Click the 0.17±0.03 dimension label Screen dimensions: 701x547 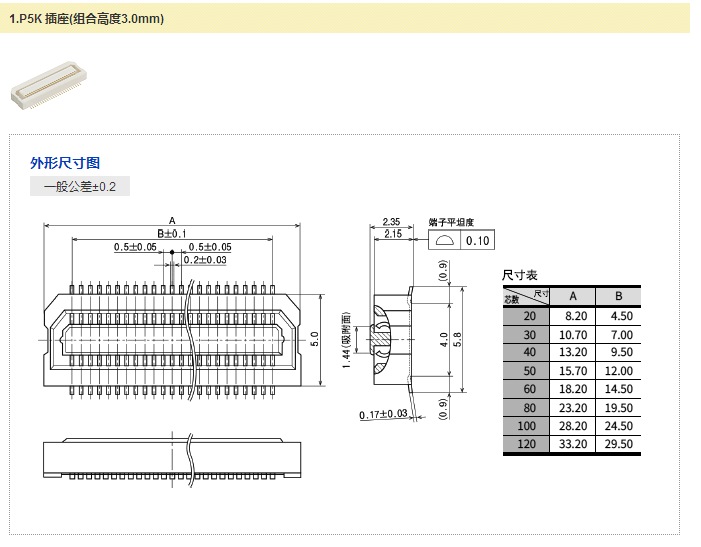pos(384,414)
